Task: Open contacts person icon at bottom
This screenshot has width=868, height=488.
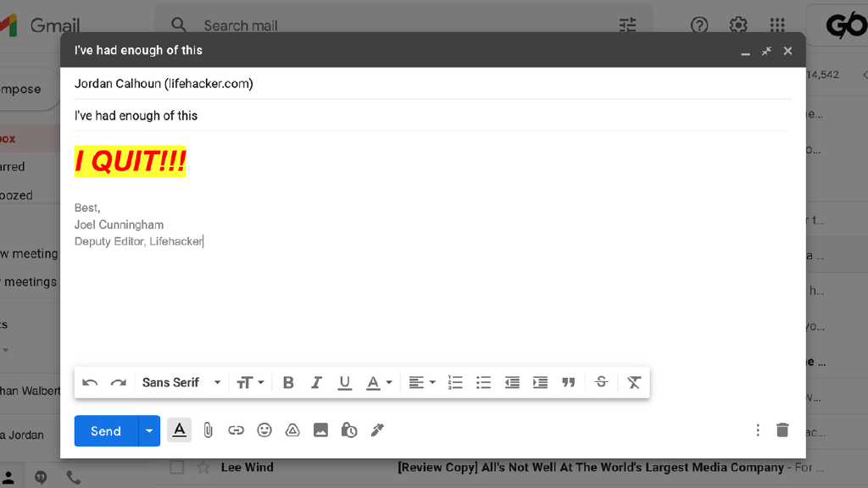Action: click(x=8, y=478)
